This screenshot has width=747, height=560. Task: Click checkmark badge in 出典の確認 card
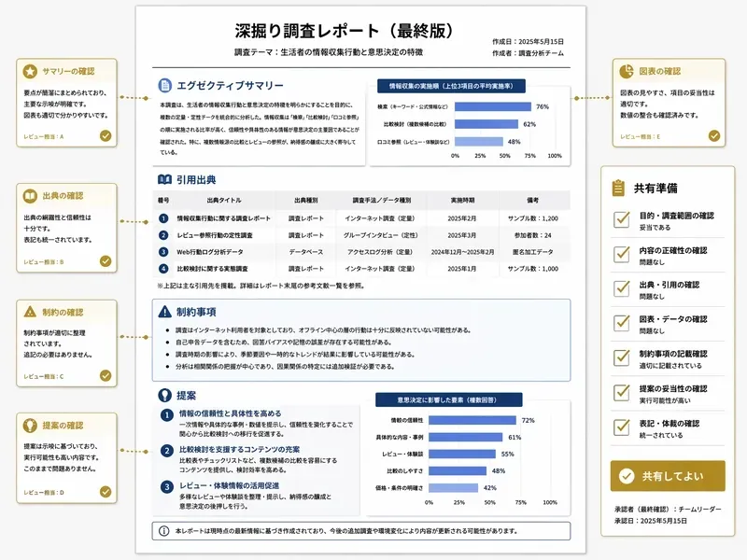coord(106,261)
